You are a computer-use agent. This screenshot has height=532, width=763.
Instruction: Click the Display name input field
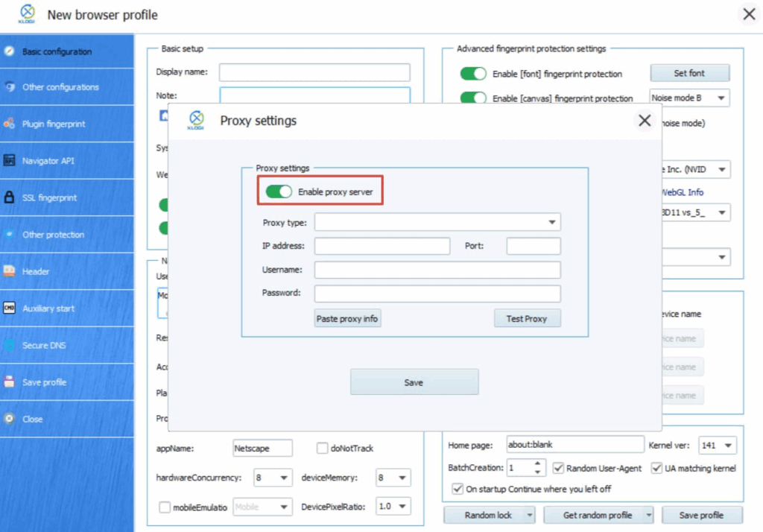coord(314,72)
